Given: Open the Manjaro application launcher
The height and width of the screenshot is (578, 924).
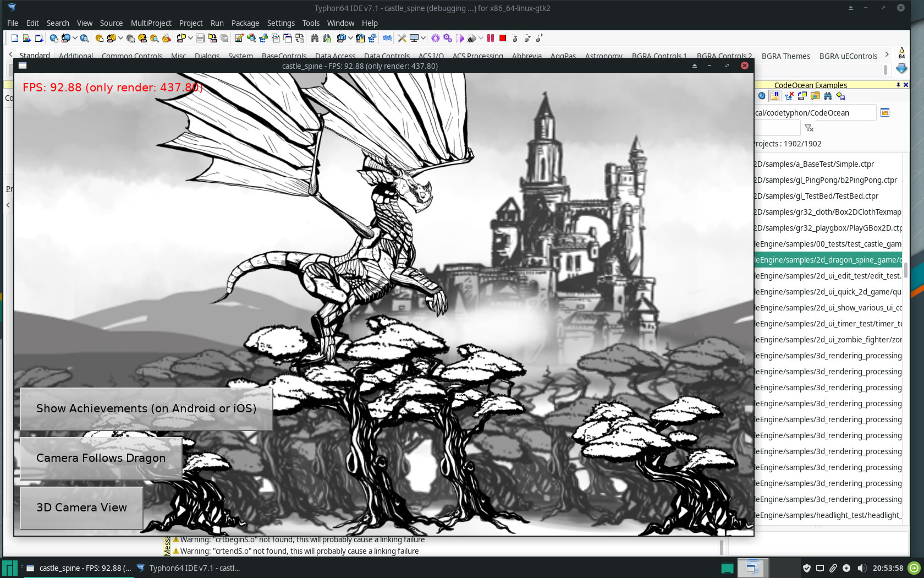Looking at the screenshot, I should coord(10,568).
